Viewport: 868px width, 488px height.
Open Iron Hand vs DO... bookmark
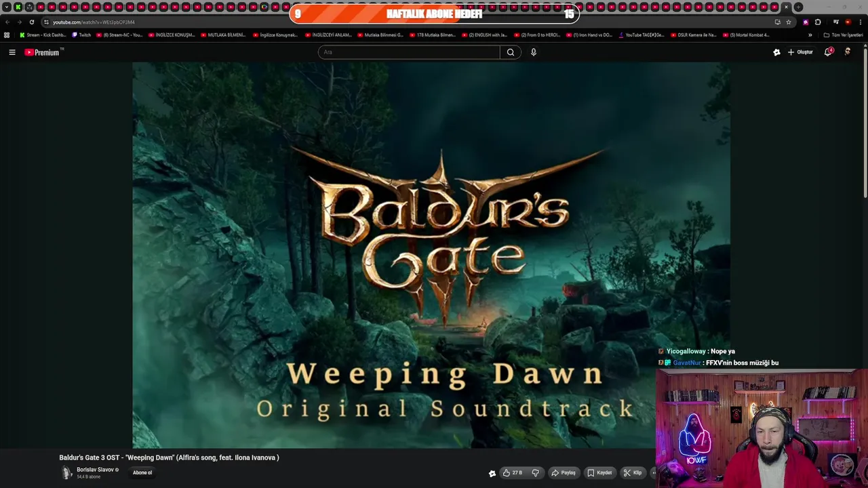coord(589,35)
